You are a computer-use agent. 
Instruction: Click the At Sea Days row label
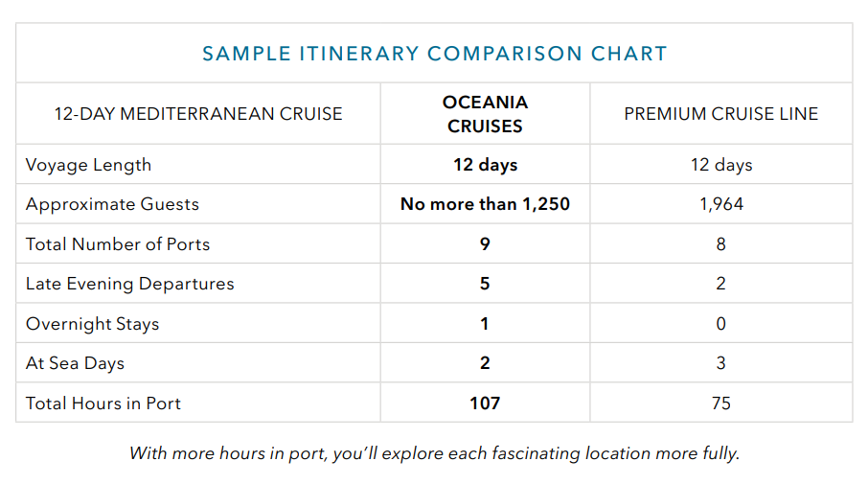[x=75, y=363]
